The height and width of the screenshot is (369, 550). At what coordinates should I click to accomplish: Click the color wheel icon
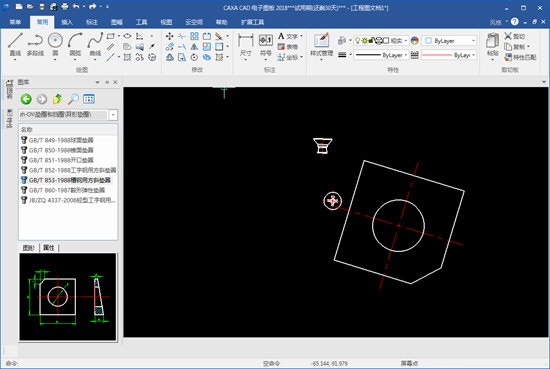tap(415, 41)
